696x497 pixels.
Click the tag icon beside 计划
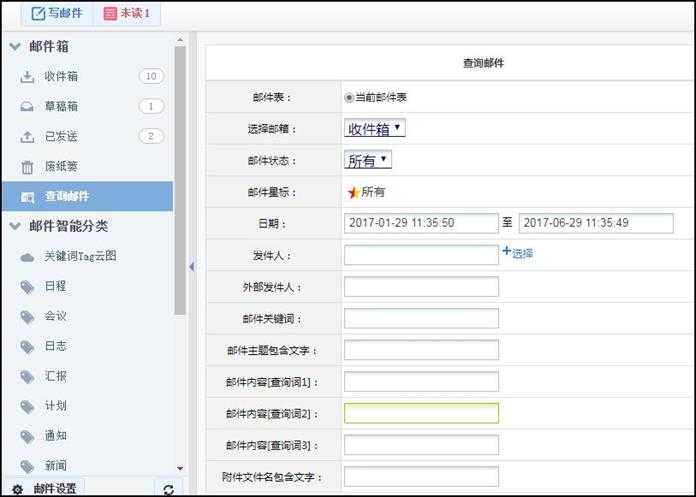(x=27, y=406)
